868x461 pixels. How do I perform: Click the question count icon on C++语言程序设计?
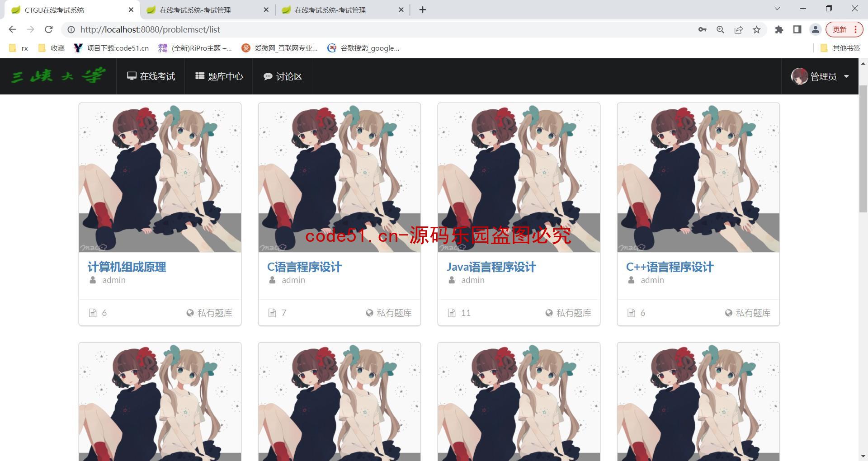tap(631, 313)
